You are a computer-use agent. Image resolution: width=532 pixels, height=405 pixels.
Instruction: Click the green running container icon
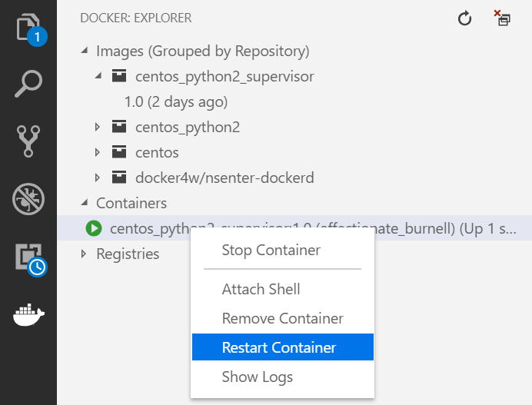(x=94, y=228)
